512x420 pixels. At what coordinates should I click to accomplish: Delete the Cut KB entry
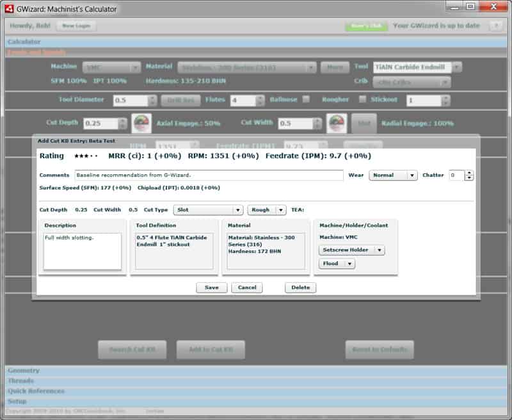coord(300,287)
